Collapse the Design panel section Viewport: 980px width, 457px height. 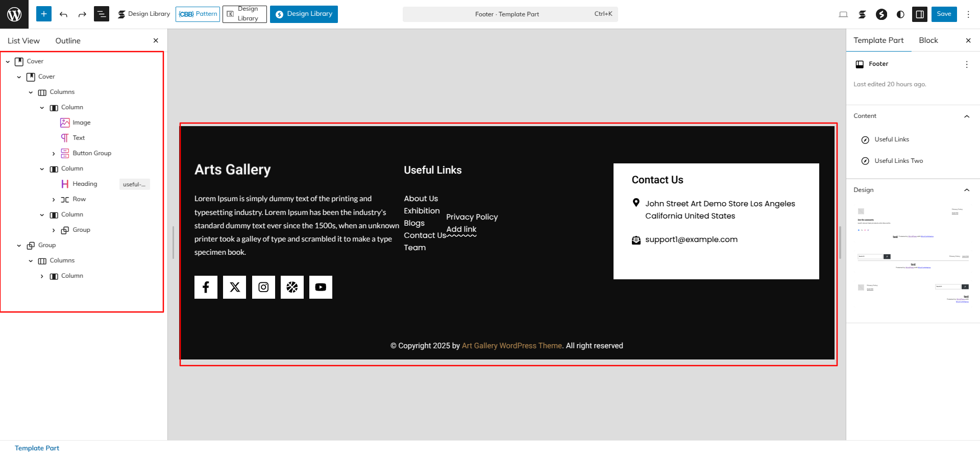[966, 190]
